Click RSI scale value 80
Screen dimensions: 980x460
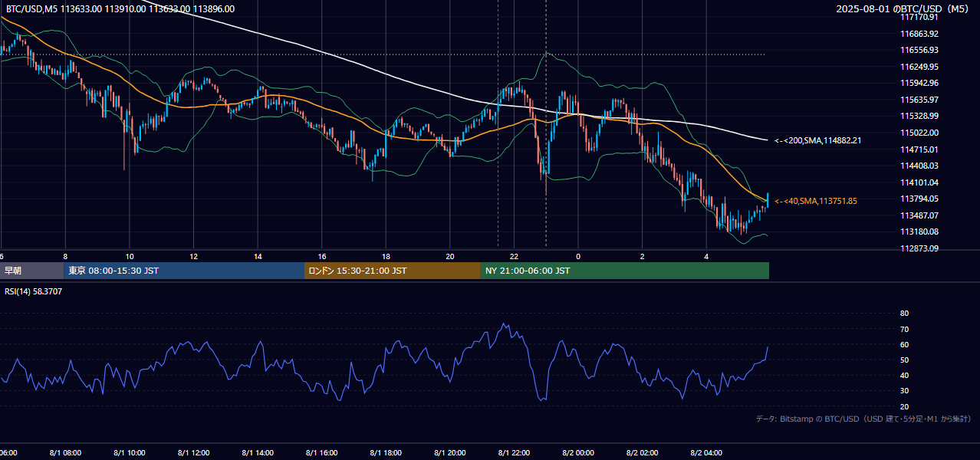pos(904,314)
